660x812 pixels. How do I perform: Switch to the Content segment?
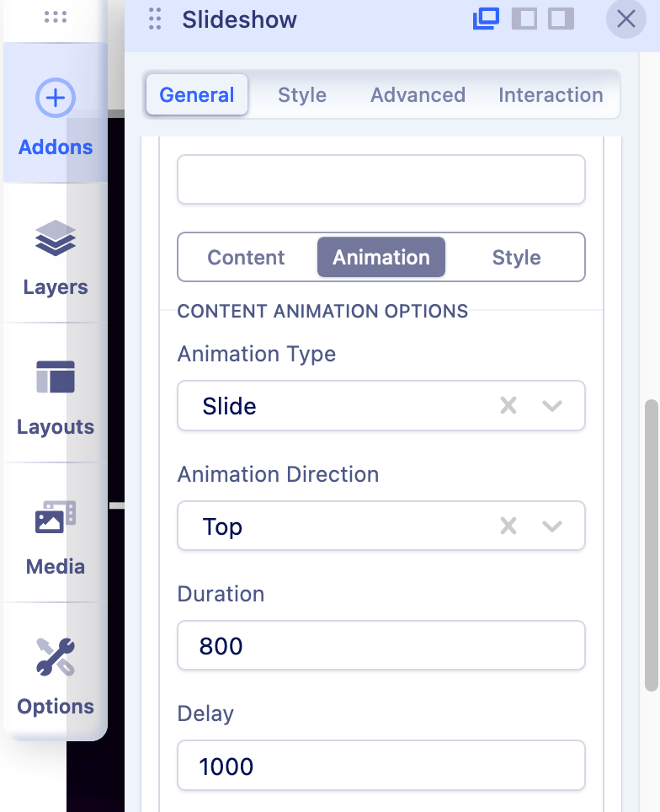[x=246, y=257]
